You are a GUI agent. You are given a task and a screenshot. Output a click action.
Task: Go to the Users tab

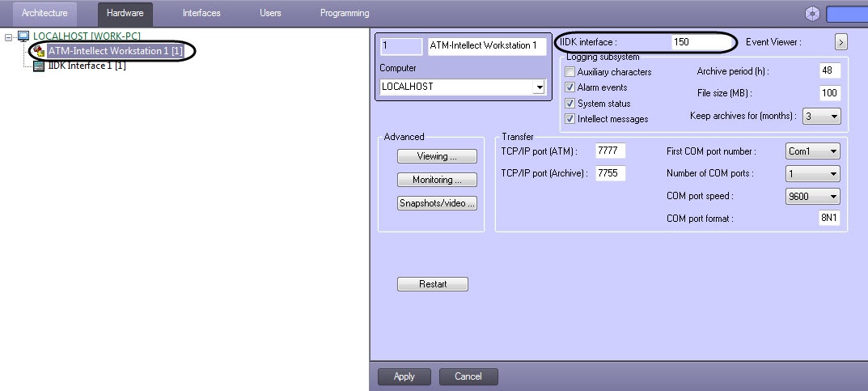(x=270, y=13)
